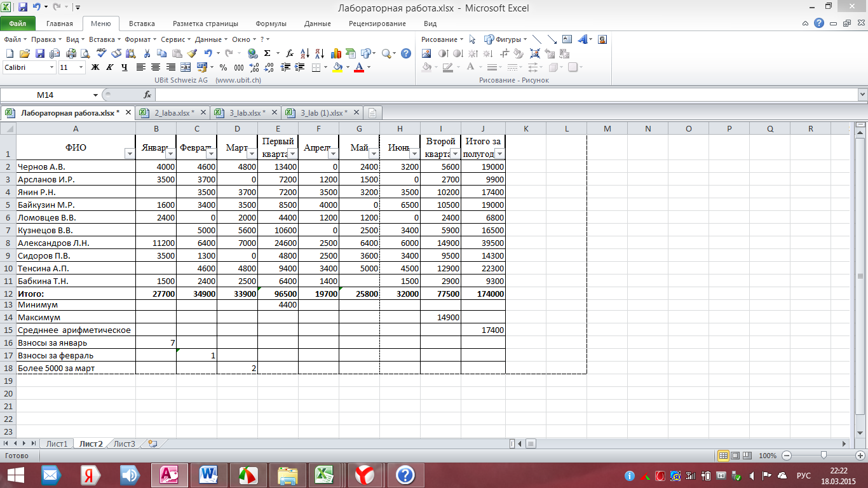Open the Формулы ribbon tab
Screen dimensions: 868x488
[271, 24]
